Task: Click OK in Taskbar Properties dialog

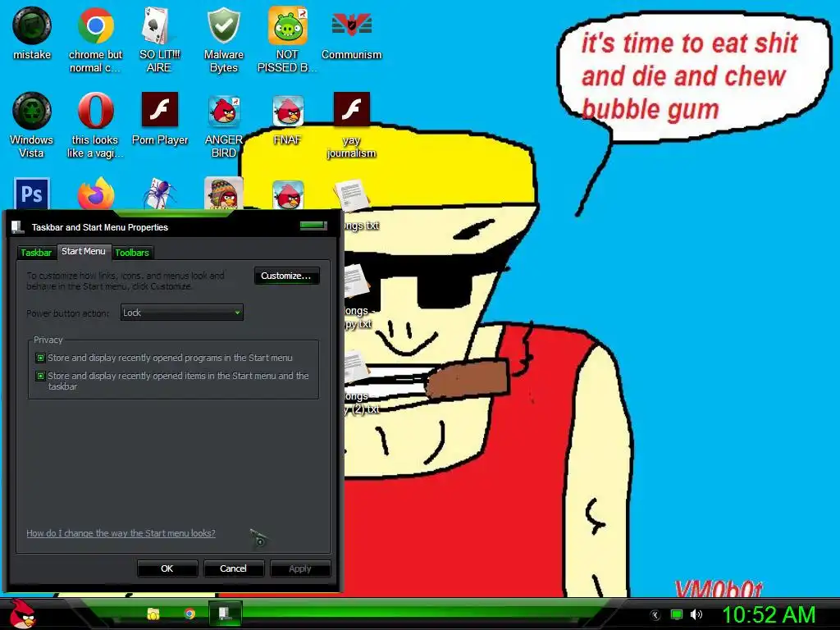Action: tap(167, 568)
